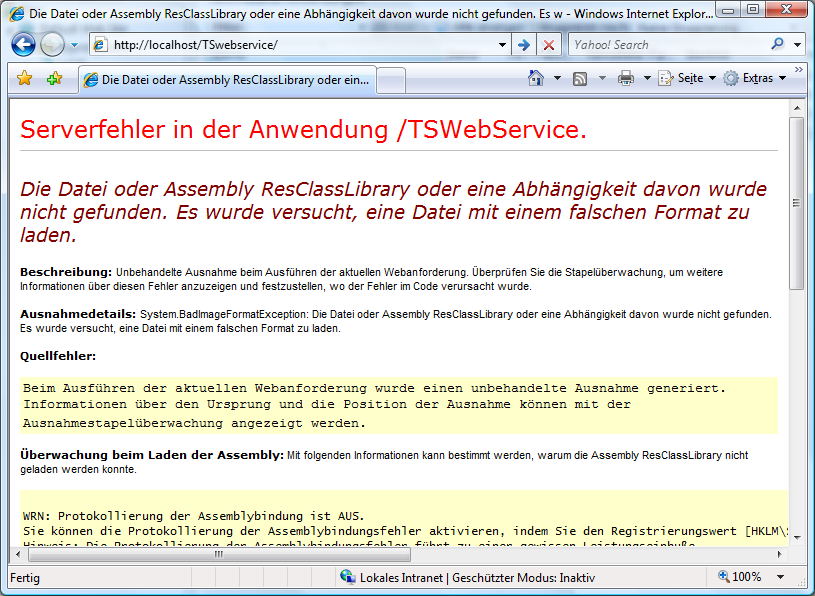Click the Add to Favorites icon
Image resolution: width=815 pixels, height=596 pixels.
tap(54, 78)
